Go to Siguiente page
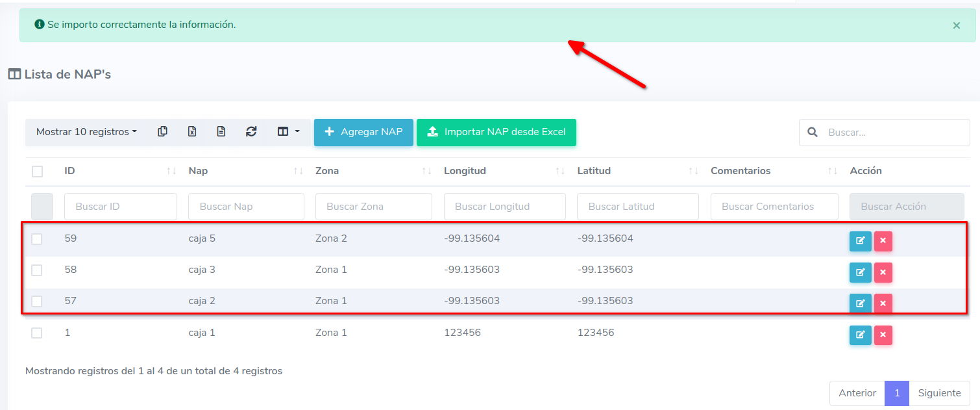The width and height of the screenshot is (980, 410). coord(939,393)
